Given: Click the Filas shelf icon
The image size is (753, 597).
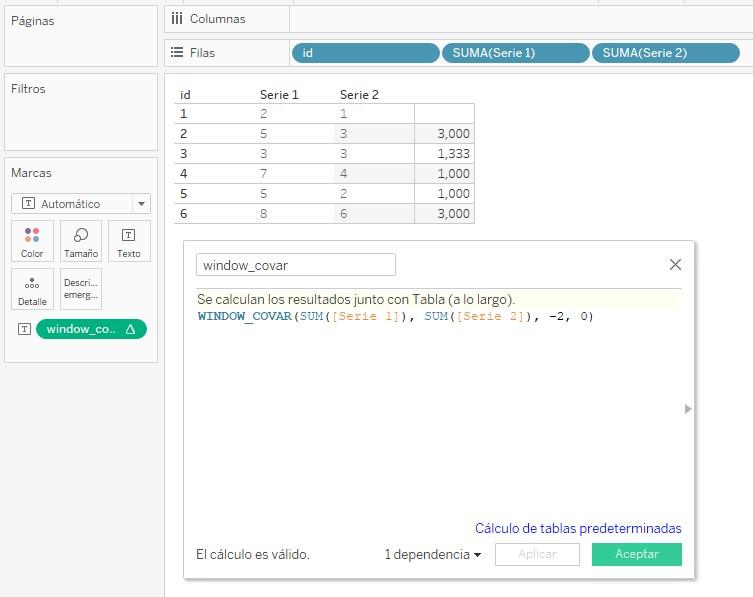Looking at the screenshot, I should pyautogui.click(x=177, y=53).
